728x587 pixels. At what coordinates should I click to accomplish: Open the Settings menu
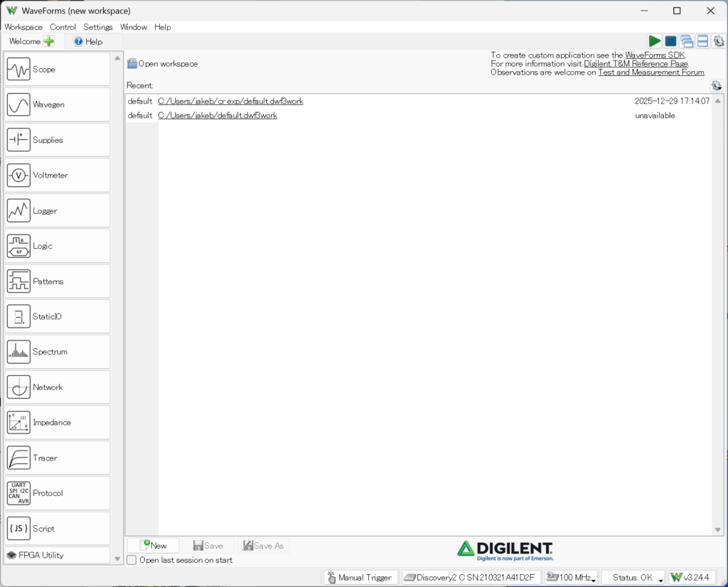[98, 27]
